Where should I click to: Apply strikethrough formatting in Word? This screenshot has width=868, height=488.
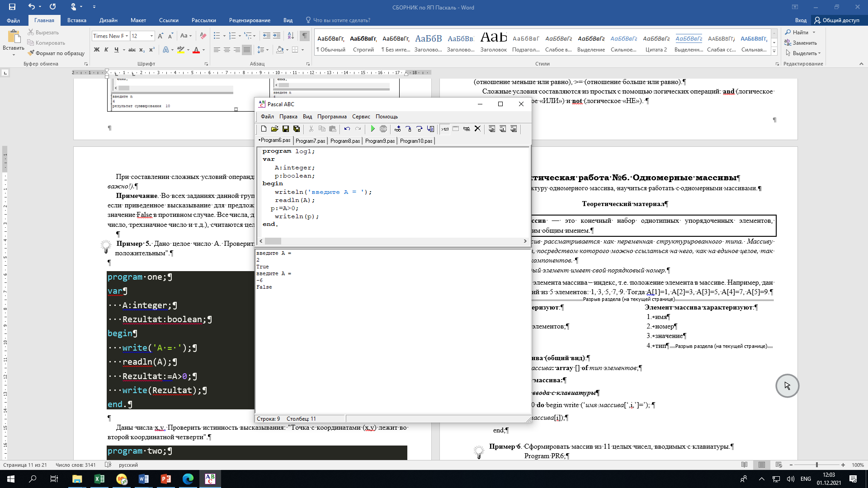coord(132,50)
